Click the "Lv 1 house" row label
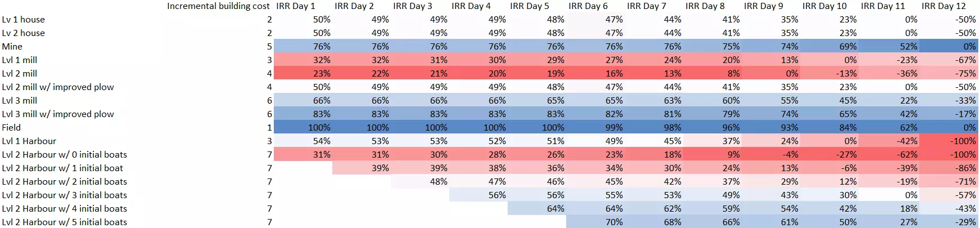 pos(24,20)
